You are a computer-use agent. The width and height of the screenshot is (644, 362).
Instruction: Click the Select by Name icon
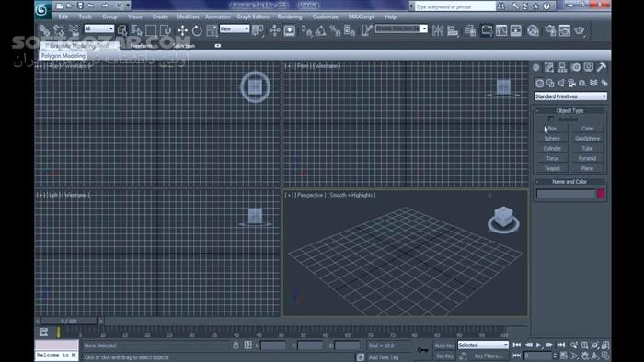coord(136,30)
